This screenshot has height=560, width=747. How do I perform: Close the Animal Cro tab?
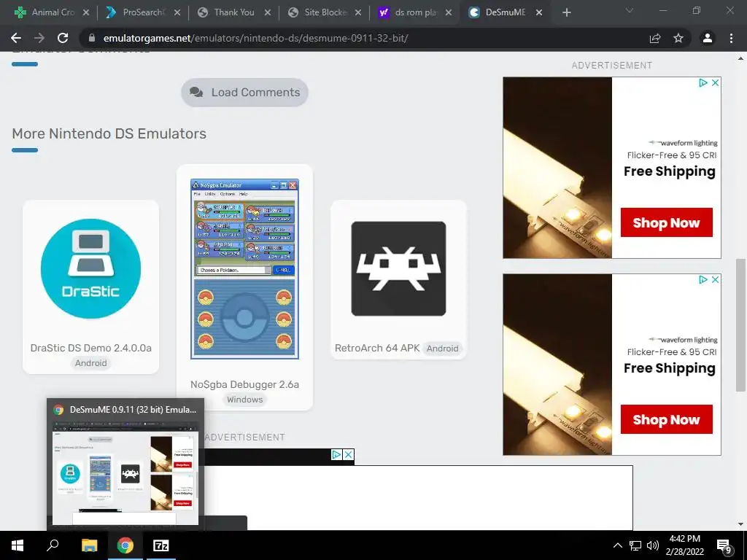click(86, 12)
